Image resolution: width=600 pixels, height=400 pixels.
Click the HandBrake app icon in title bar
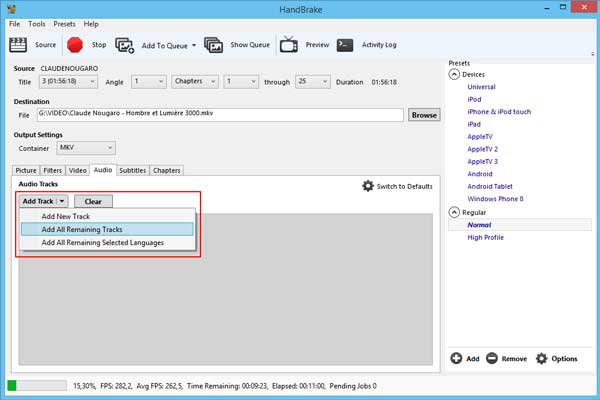point(11,8)
